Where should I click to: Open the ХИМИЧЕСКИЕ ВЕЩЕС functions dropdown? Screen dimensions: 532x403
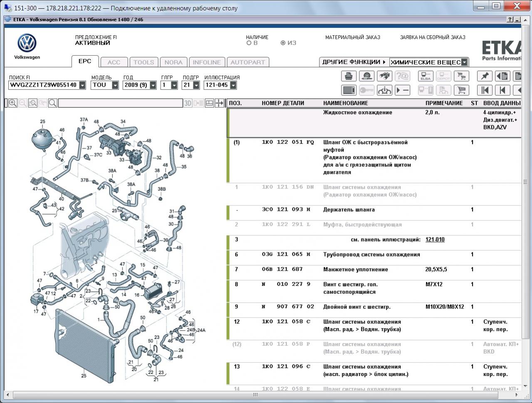pos(465,62)
